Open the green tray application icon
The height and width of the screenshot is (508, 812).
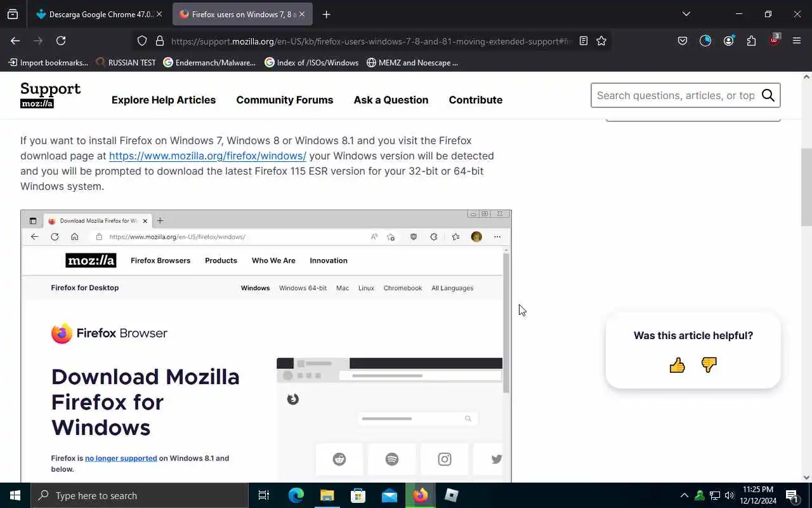point(700,495)
